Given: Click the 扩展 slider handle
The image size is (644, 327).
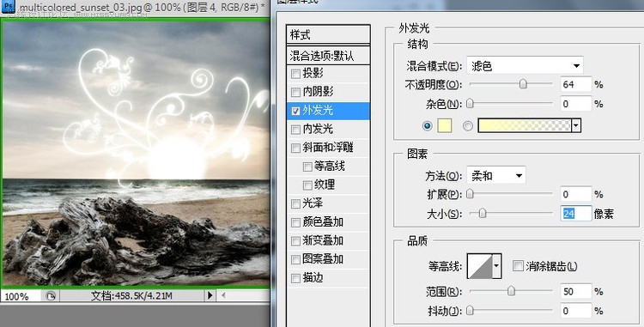Looking at the screenshot, I should [471, 194].
